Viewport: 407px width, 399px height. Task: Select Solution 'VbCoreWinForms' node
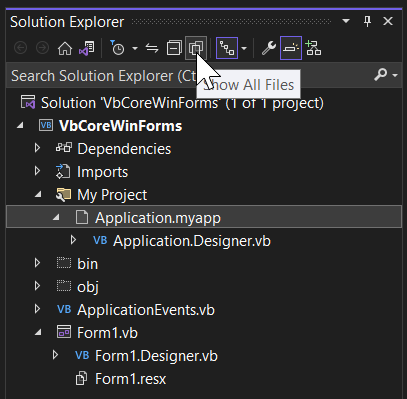pyautogui.click(x=182, y=103)
